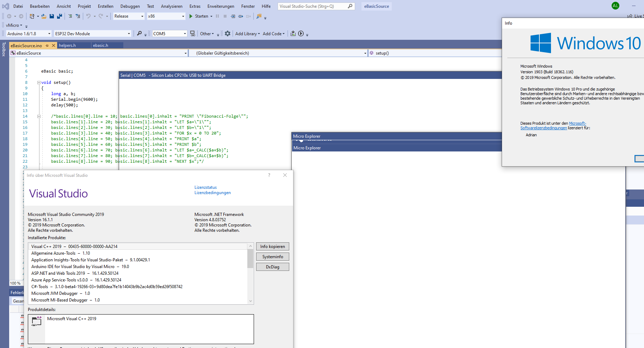Click the uncomment selected lines icon
The width and height of the screenshot is (644, 348).
[x=78, y=16]
